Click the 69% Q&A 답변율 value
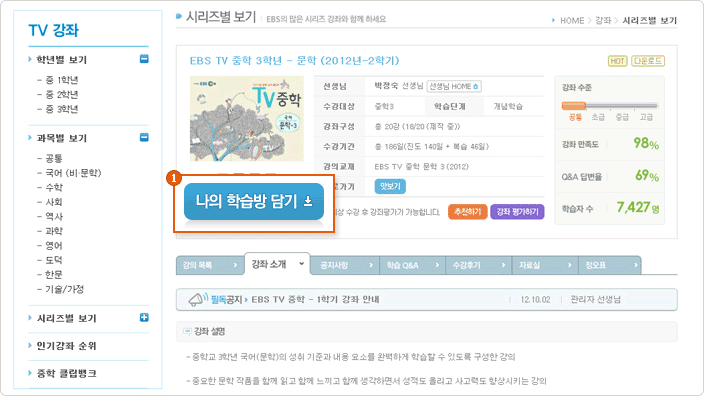The width and height of the screenshot is (705, 405). [647, 175]
